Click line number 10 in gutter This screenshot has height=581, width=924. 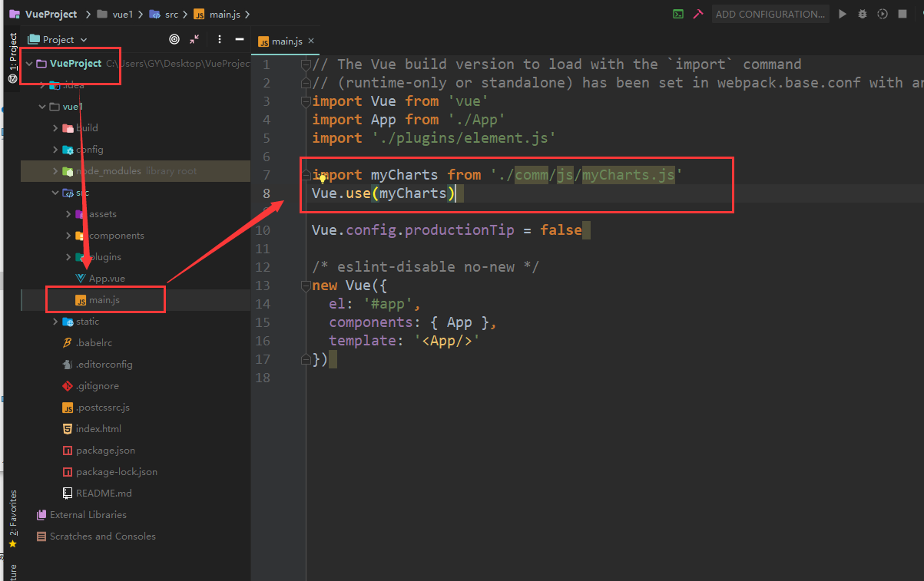262,230
